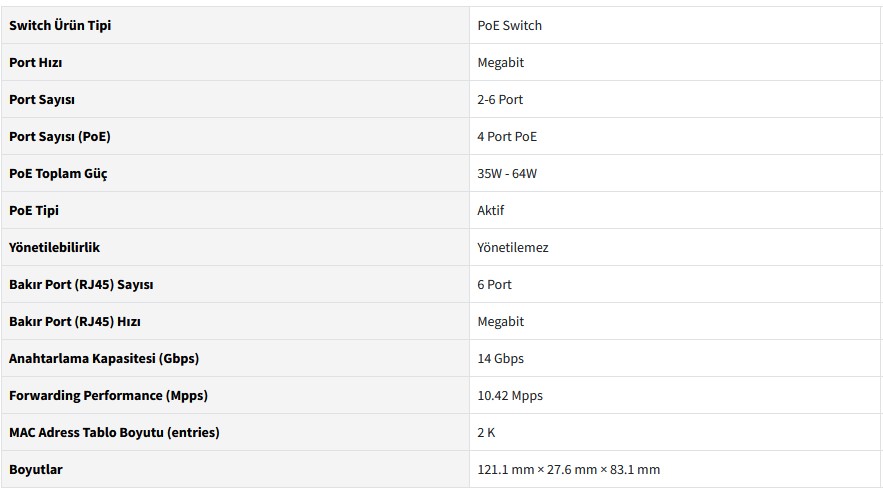Image resolution: width=883 pixels, height=494 pixels.
Task: Select the "10.42 Mpps" value
Action: (x=510, y=395)
